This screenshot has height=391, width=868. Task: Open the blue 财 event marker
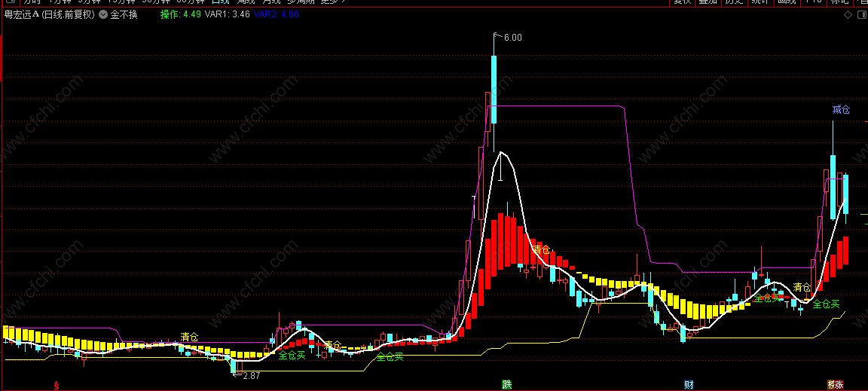pyautogui.click(x=689, y=384)
